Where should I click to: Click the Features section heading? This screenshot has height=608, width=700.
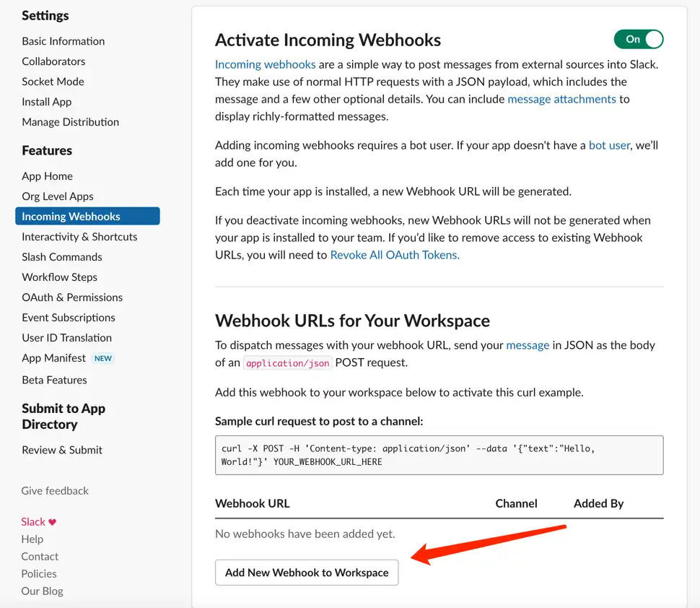(x=47, y=150)
